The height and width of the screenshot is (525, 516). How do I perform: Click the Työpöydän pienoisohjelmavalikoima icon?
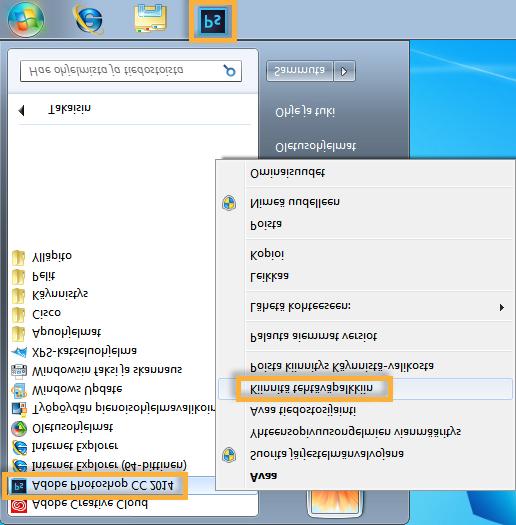pyautogui.click(x=19, y=409)
